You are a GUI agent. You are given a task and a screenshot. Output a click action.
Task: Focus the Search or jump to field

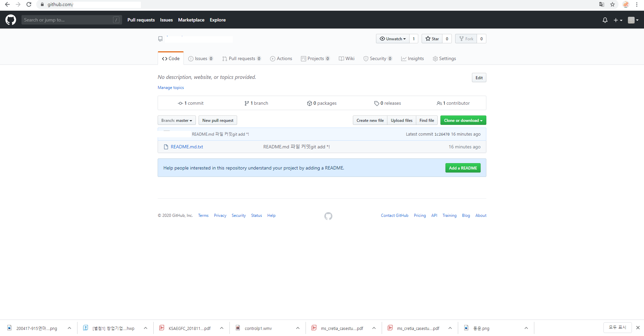(71, 20)
